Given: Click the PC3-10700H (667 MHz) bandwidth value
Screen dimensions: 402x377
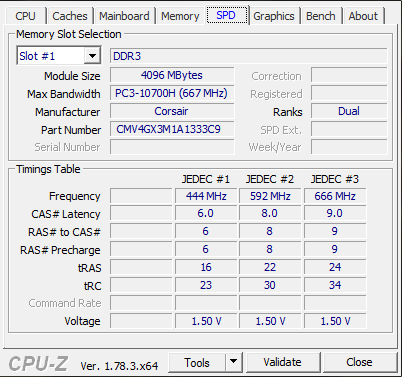Looking at the screenshot, I should [x=172, y=93].
